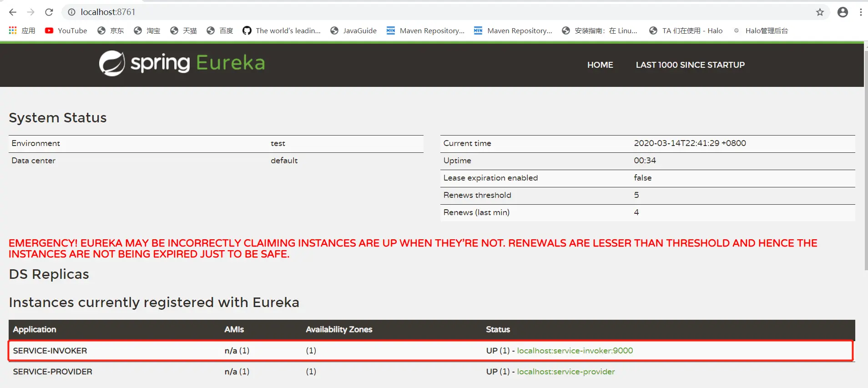Open the Chrome profile avatar
Screen dimensions: 868x388
tap(843, 12)
